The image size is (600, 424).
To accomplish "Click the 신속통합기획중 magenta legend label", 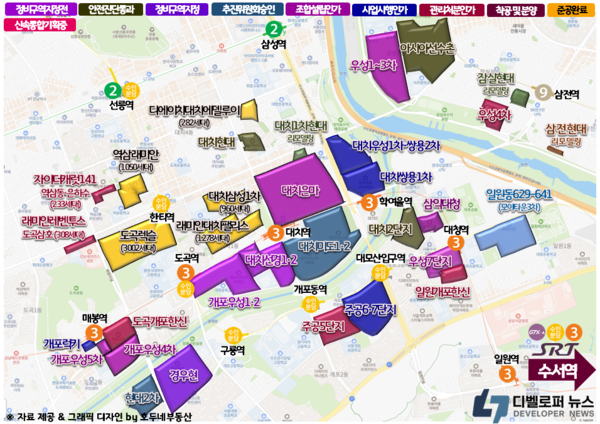I will (x=39, y=25).
